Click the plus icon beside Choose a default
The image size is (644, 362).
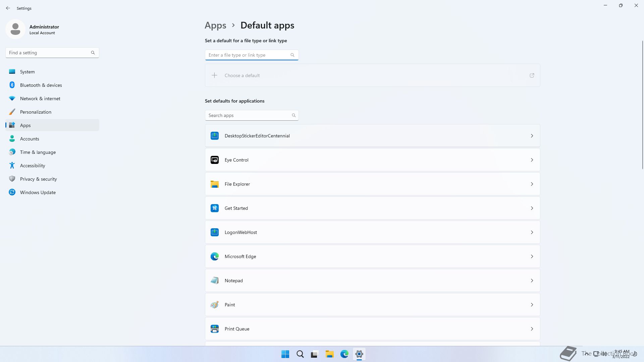tap(214, 75)
